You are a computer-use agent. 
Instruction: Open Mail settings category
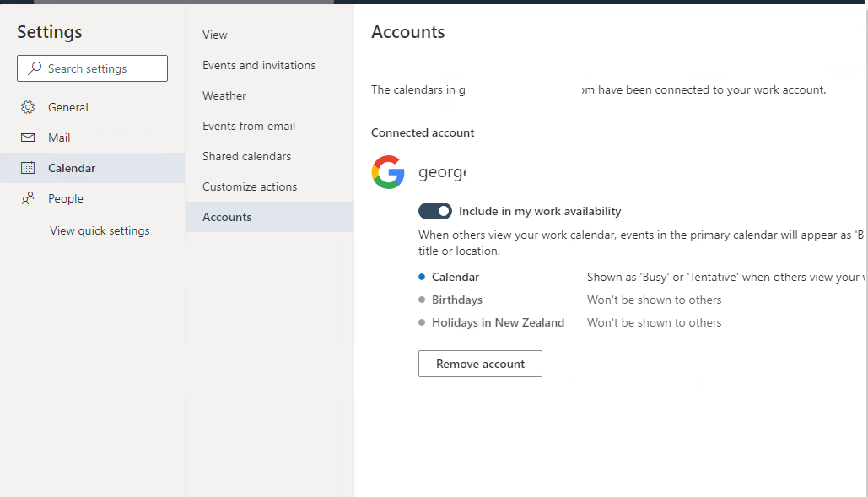point(93,138)
